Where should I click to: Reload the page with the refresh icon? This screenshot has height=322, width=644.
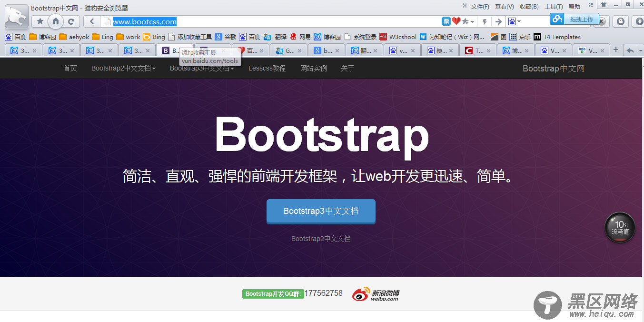71,21
